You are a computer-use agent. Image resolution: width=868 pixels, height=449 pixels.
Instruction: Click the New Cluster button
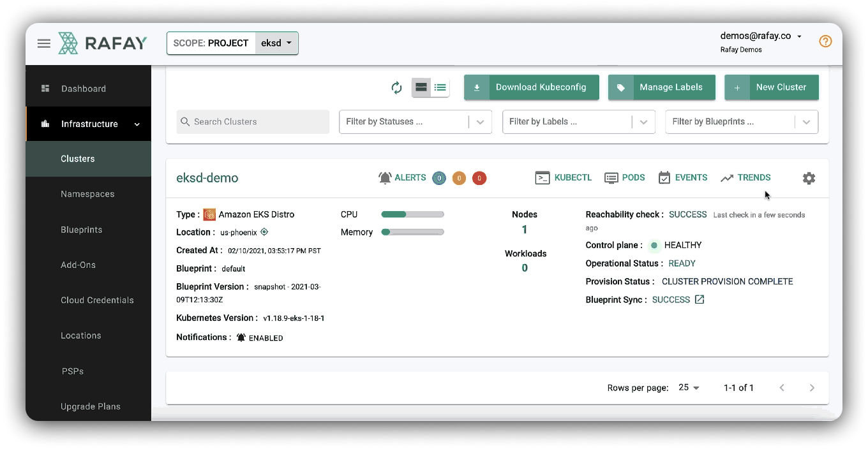(772, 87)
